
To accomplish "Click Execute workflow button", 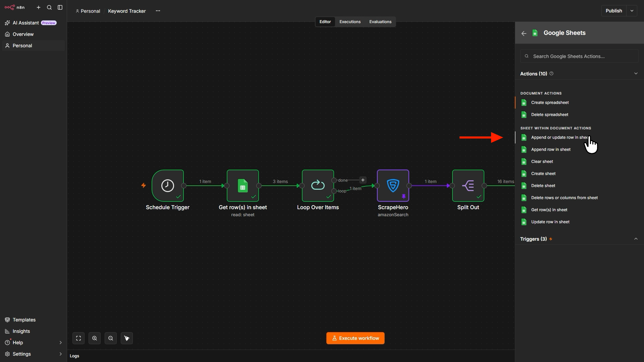I will point(356,338).
